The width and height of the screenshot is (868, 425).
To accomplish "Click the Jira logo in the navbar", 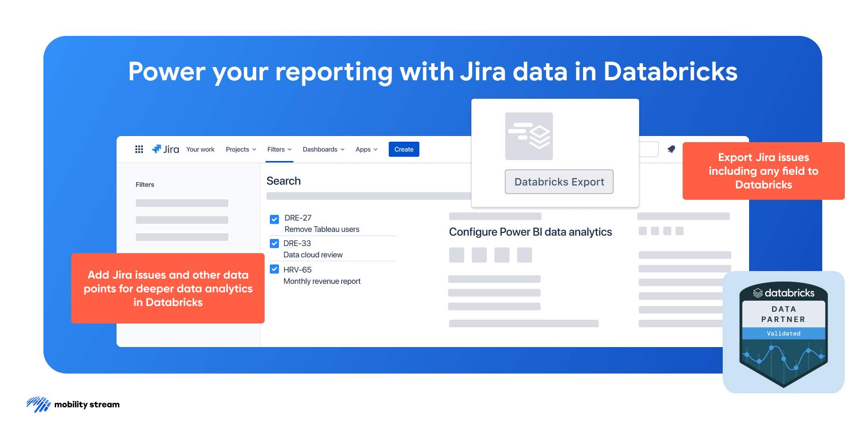I will tap(165, 149).
